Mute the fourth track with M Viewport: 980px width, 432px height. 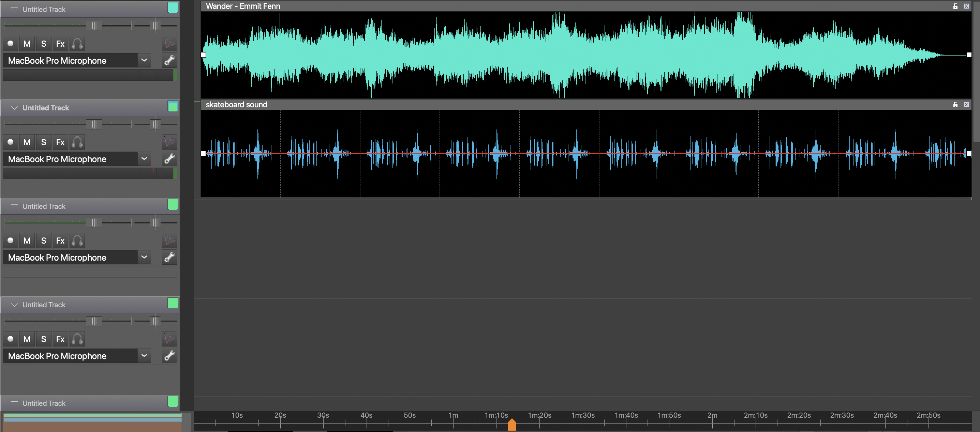(x=27, y=339)
